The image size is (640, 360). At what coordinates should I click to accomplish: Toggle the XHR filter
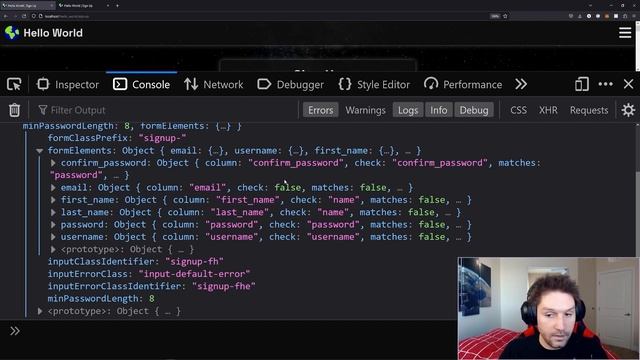[548, 110]
